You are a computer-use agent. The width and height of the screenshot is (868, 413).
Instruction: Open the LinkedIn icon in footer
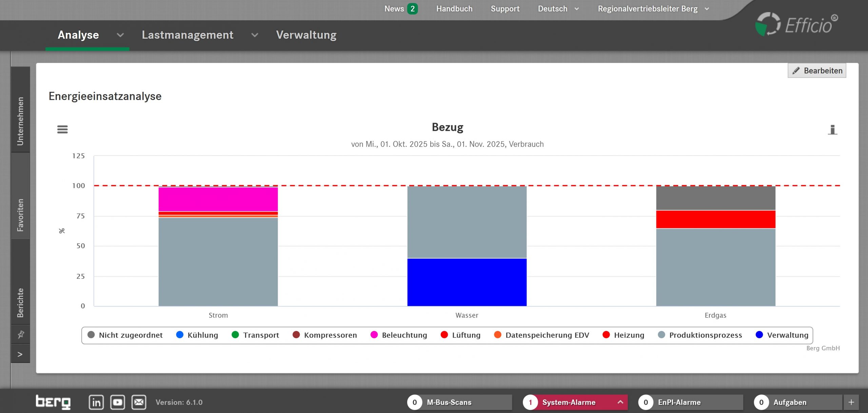coord(96,402)
